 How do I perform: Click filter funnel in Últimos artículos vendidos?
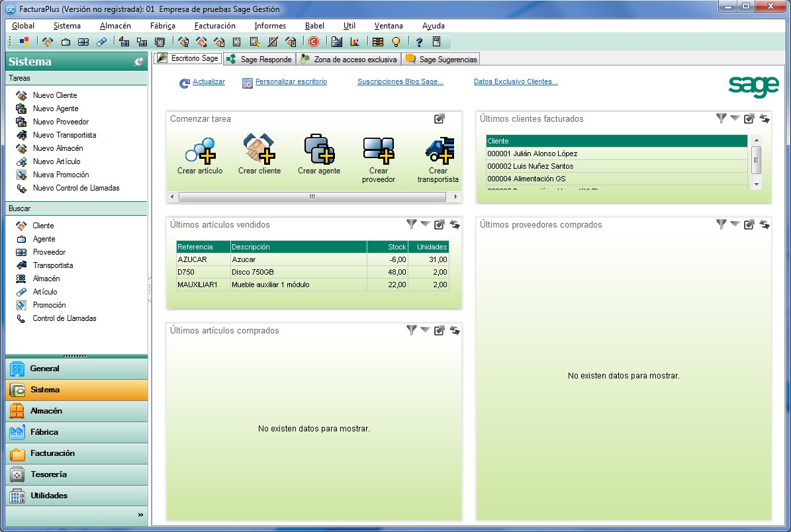pos(412,224)
